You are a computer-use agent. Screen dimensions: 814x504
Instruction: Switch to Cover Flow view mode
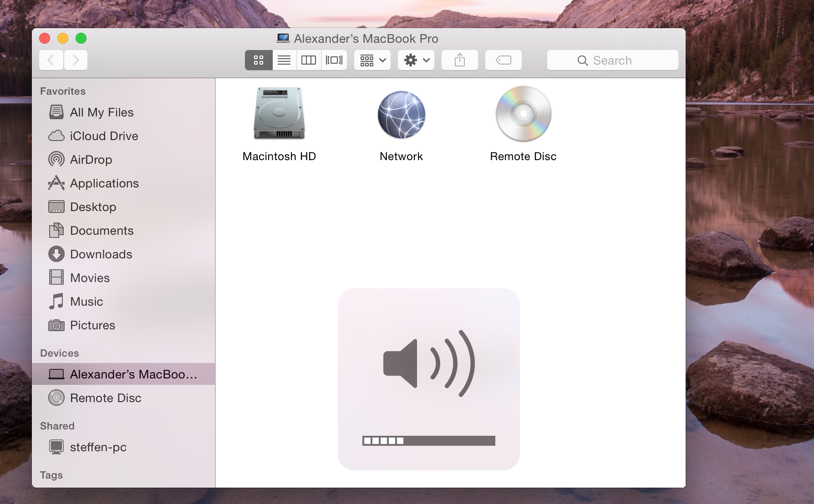[334, 60]
